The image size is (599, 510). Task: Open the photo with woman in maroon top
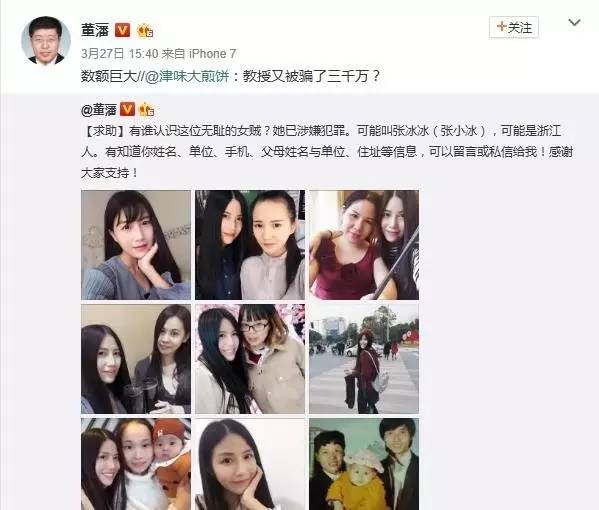pos(364,245)
